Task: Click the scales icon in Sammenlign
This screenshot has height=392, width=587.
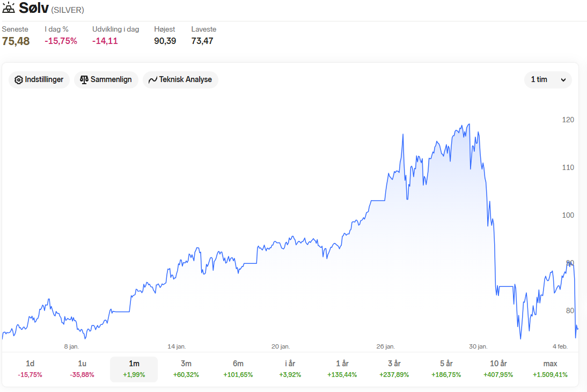Action: click(x=84, y=80)
